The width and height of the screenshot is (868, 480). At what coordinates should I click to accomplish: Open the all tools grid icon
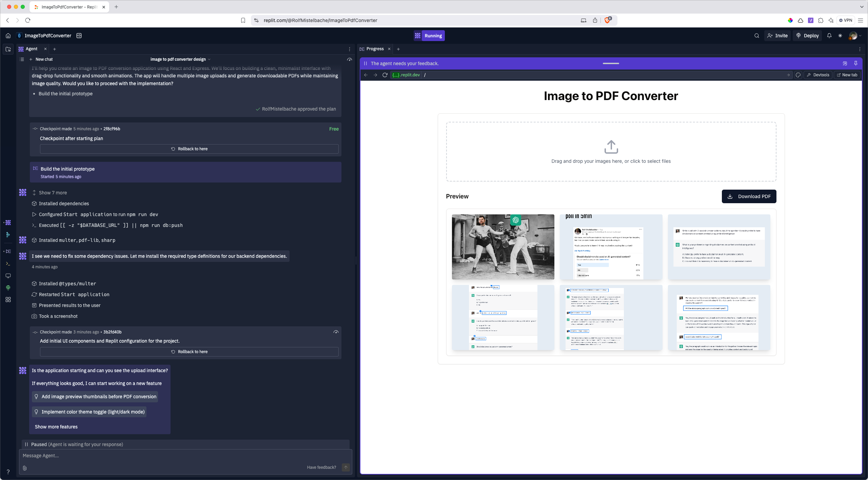point(8,300)
